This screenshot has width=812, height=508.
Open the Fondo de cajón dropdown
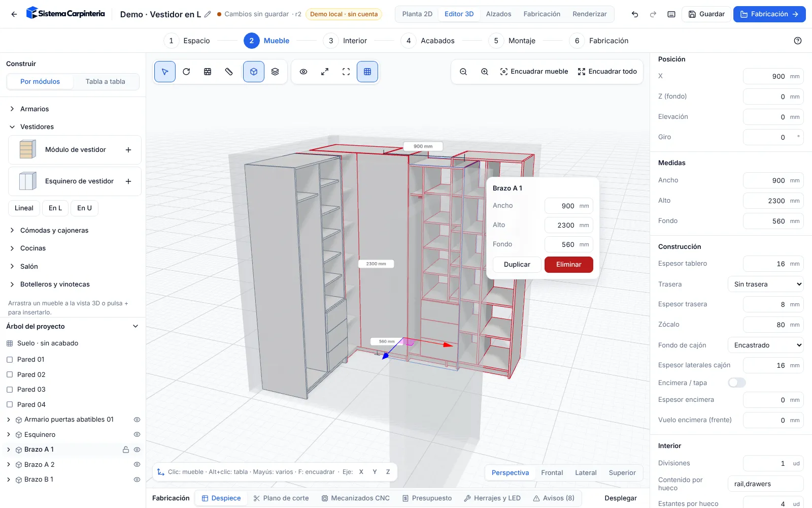pos(766,345)
